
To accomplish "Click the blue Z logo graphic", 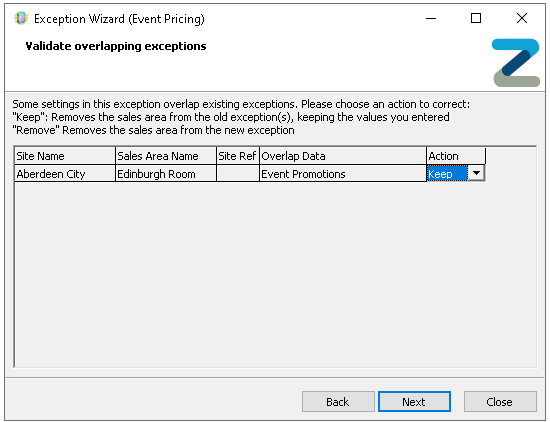I will click(516, 62).
